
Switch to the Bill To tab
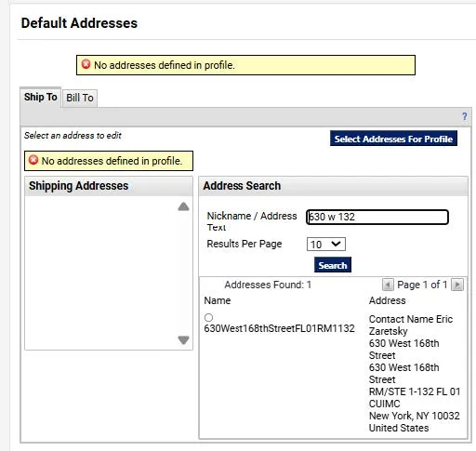click(x=80, y=98)
